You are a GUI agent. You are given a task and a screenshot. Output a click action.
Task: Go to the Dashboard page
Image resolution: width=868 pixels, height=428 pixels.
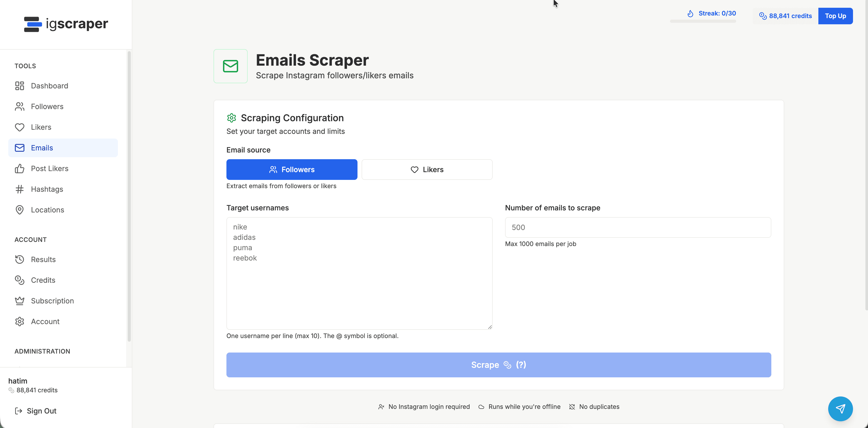click(50, 86)
